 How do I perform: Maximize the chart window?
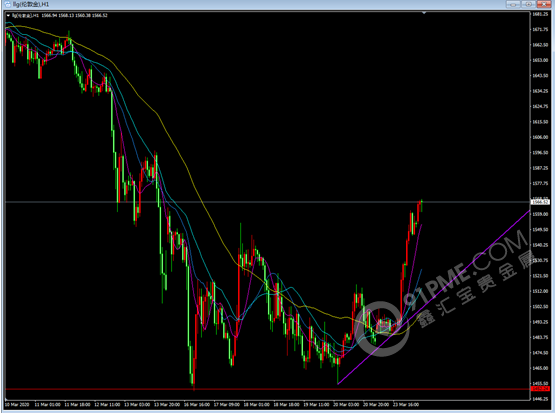tap(528, 4)
